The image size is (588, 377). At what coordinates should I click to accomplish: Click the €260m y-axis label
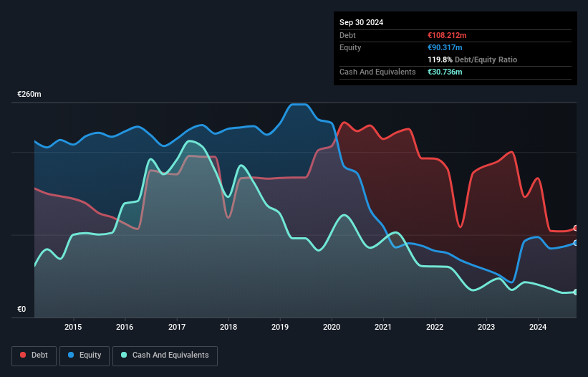(29, 94)
